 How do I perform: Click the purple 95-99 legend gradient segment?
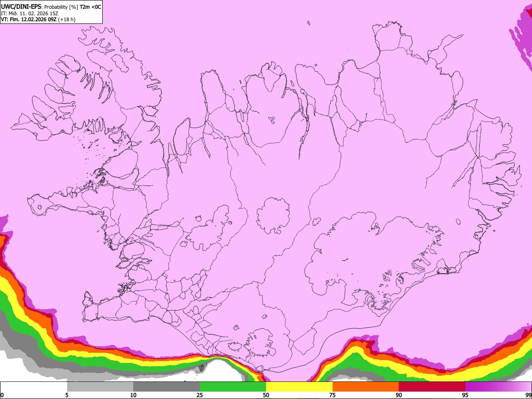pos(498,387)
